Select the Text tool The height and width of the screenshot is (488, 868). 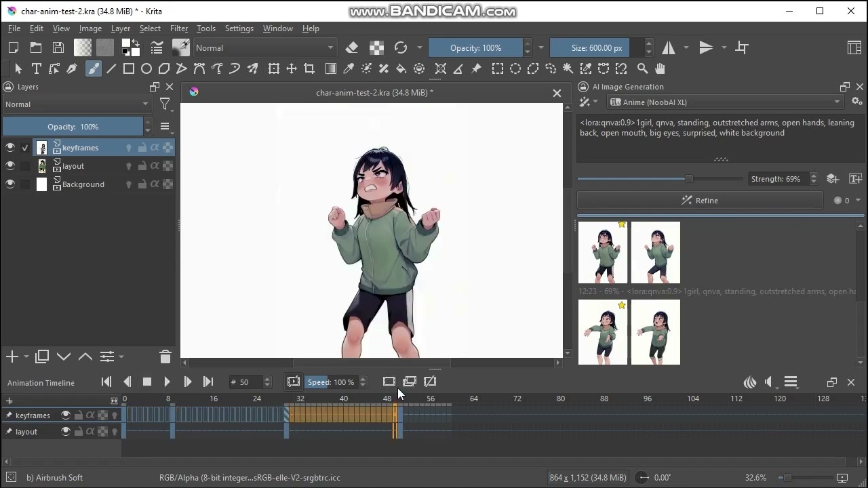37,68
